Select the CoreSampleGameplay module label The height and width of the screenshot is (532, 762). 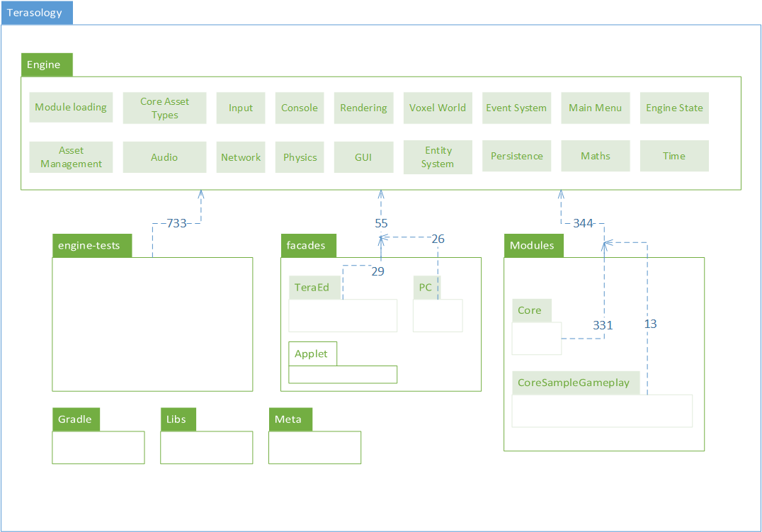(575, 383)
